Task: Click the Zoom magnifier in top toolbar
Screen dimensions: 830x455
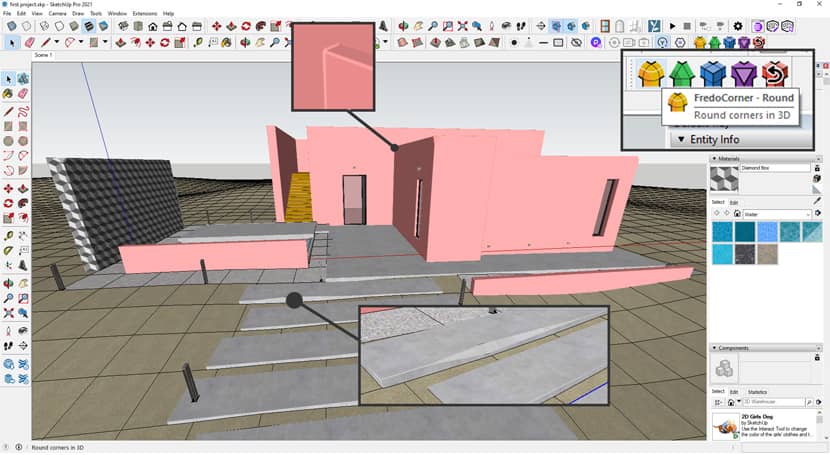Action: [433, 26]
